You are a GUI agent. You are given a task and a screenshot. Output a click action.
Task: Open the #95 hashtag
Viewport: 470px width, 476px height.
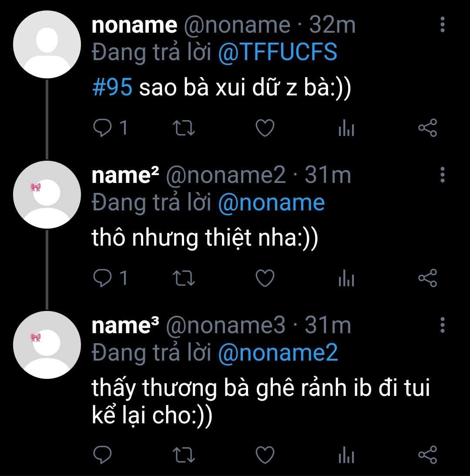(x=112, y=87)
